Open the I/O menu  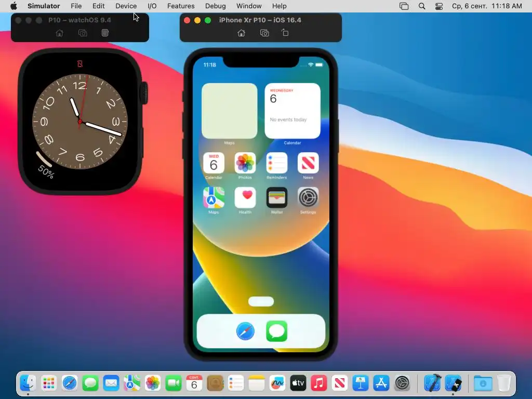pyautogui.click(x=152, y=6)
